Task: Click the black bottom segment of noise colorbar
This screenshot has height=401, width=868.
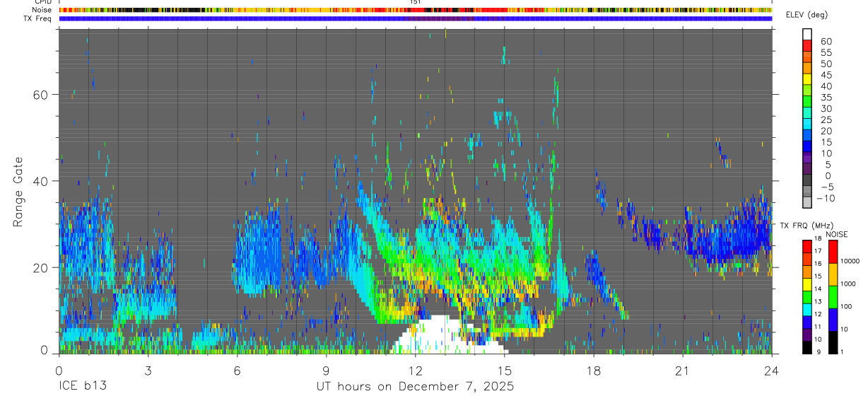Action: click(x=832, y=342)
